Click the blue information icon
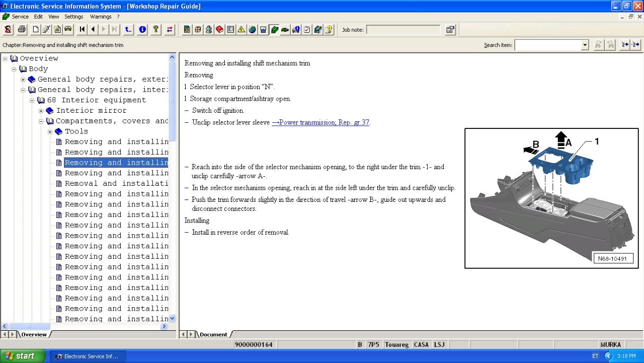Viewport: 644px width, 363px height. click(142, 30)
